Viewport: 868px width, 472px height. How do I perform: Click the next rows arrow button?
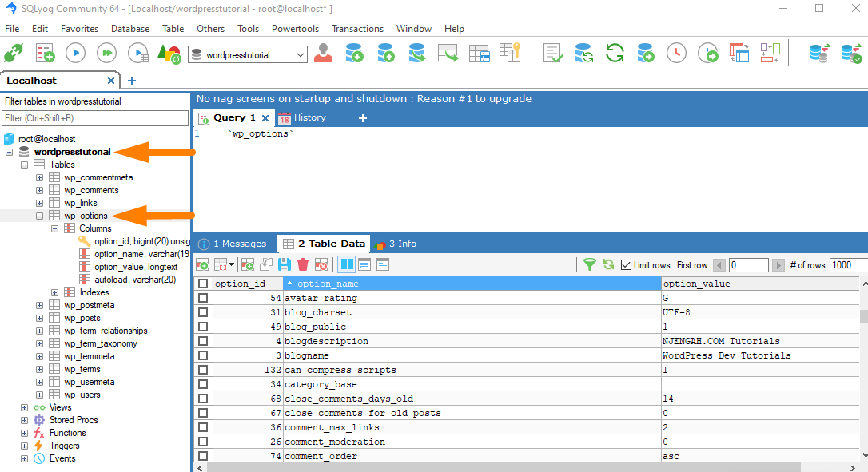pos(778,265)
